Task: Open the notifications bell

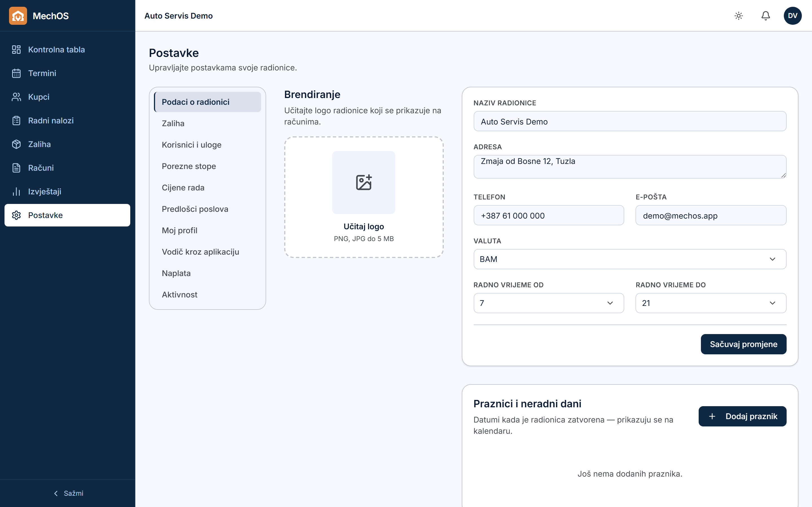Action: click(765, 16)
